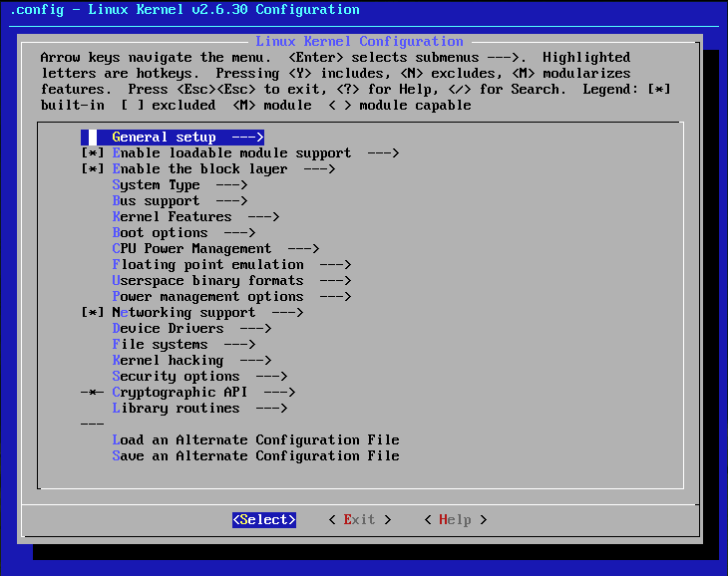Select Floating point emulation entry
This screenshot has height=576, width=728.
231,265
